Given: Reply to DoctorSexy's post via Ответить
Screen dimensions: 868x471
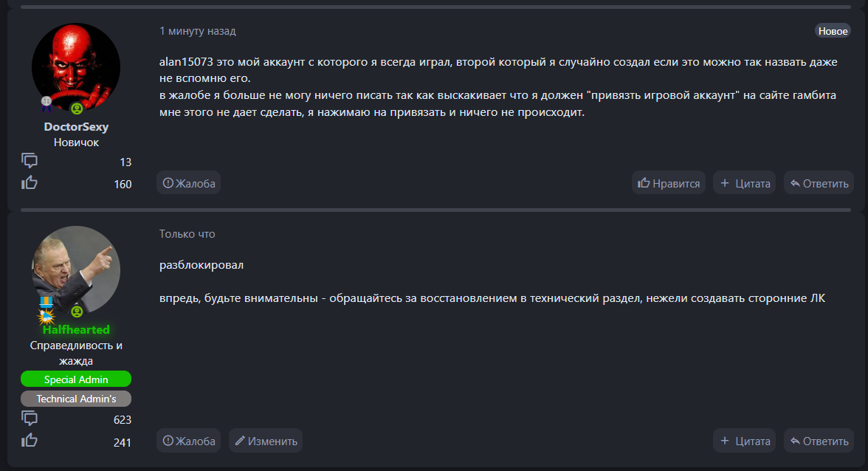Looking at the screenshot, I should pyautogui.click(x=819, y=183).
